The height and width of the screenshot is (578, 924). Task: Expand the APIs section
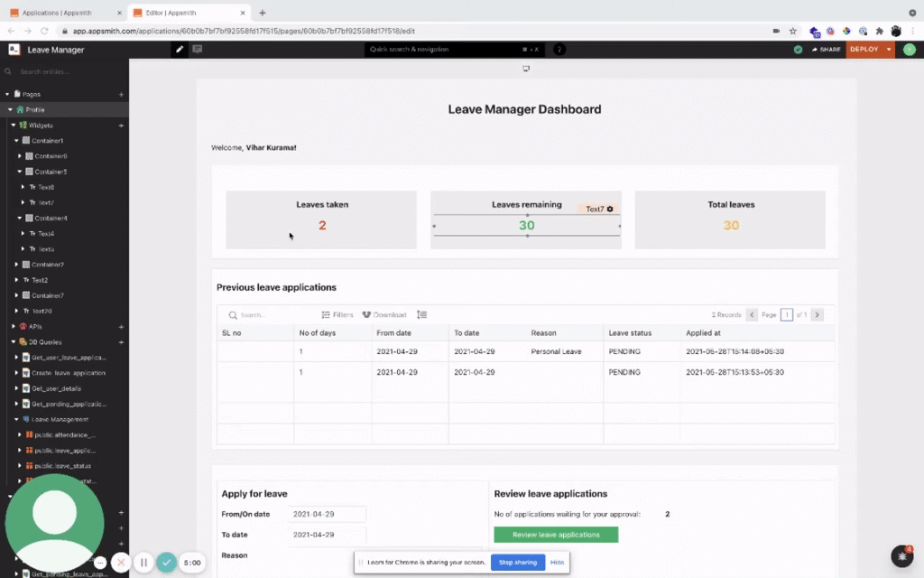click(x=13, y=327)
